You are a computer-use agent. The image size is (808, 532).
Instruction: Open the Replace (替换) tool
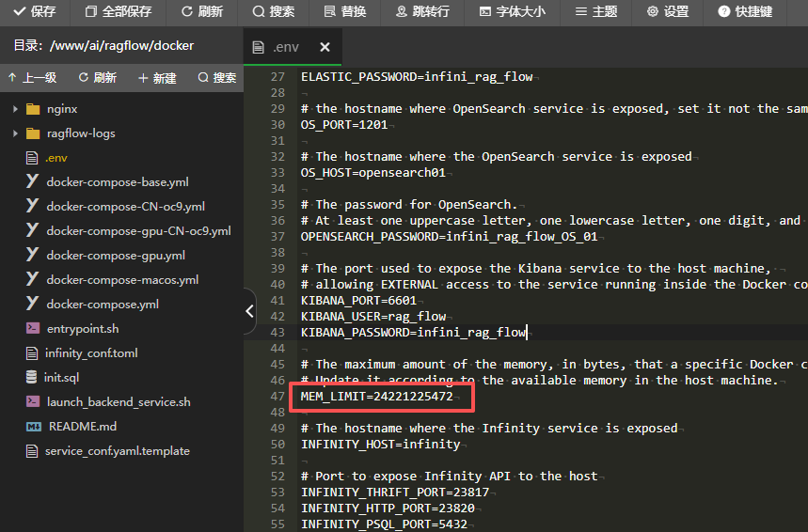pyautogui.click(x=329, y=12)
